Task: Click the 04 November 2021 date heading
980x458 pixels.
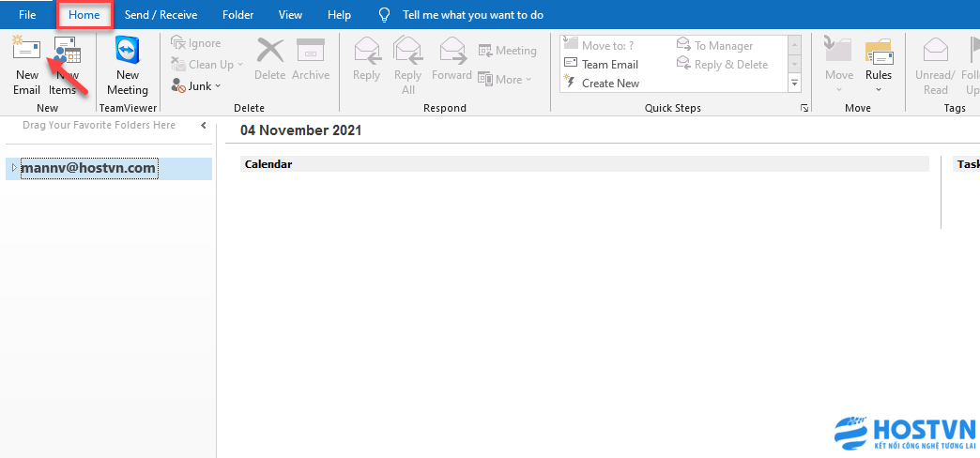Action: (300, 130)
